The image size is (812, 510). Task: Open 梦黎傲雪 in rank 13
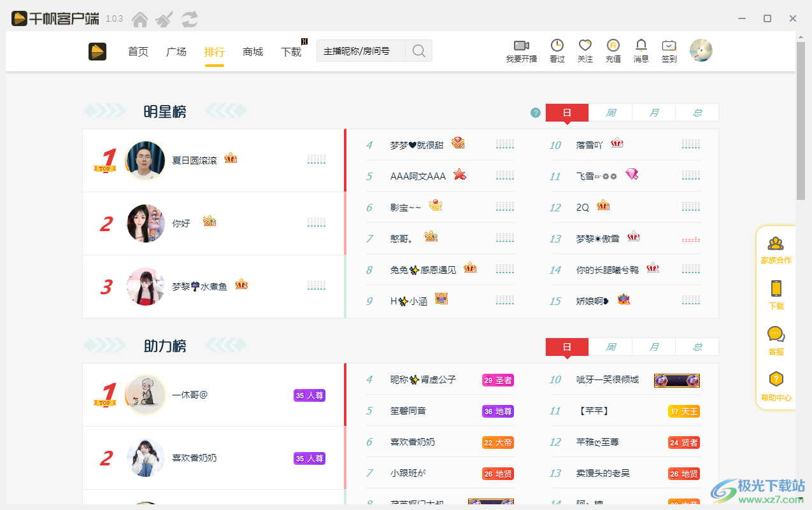pos(598,239)
